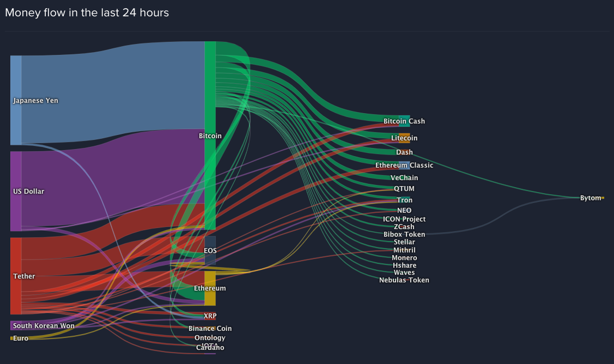Click the Dash node label
The height and width of the screenshot is (364, 614).
coord(404,152)
